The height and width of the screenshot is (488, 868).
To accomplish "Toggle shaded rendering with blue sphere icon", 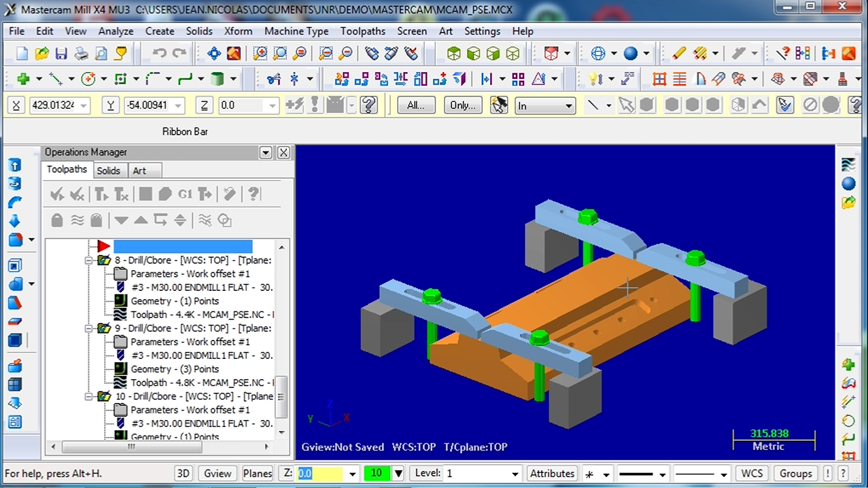I will [631, 53].
